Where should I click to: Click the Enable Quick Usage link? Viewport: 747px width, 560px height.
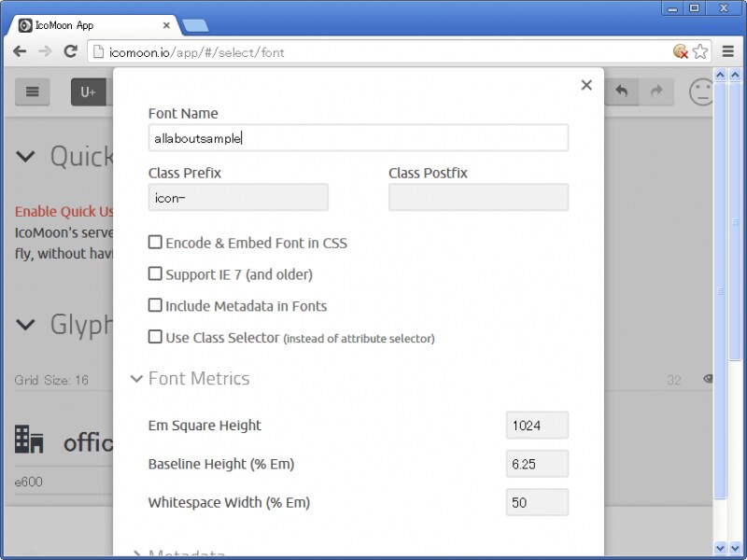(x=63, y=212)
